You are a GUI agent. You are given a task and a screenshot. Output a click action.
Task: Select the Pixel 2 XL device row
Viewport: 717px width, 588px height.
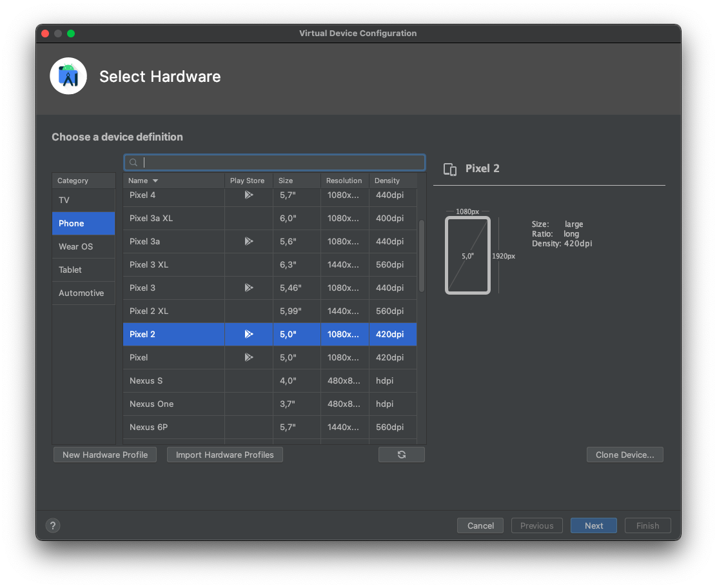270,311
